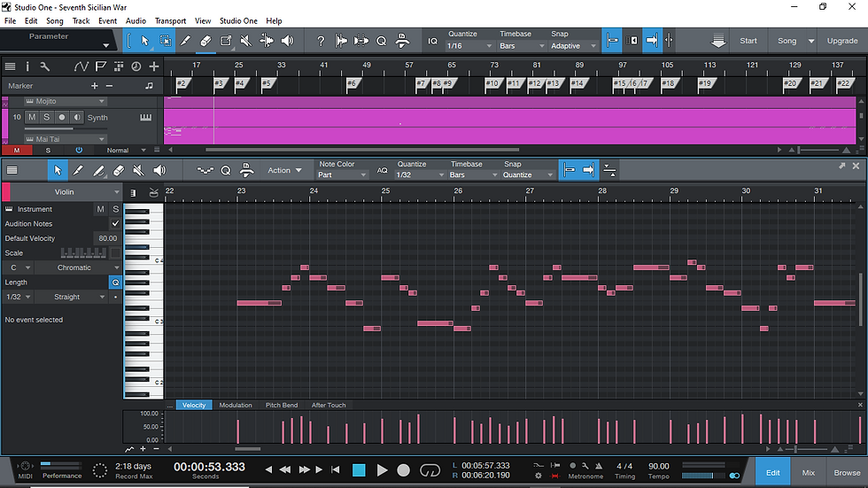Viewport: 868px width, 488px height.
Task: Solo the instrument in the editor
Action: tap(115, 209)
